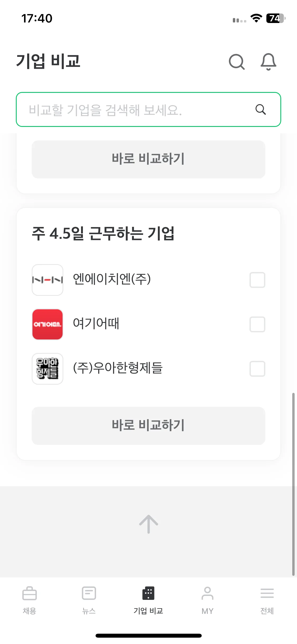
Task: Check the 엔에이치엔(주) checkbox
Action: click(x=257, y=280)
